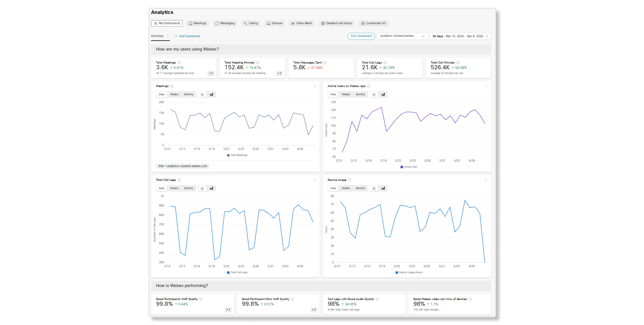Image resolution: width=644 pixels, height=325 pixels.
Task: Switch Active Users chart to bar view
Action: 383,94
